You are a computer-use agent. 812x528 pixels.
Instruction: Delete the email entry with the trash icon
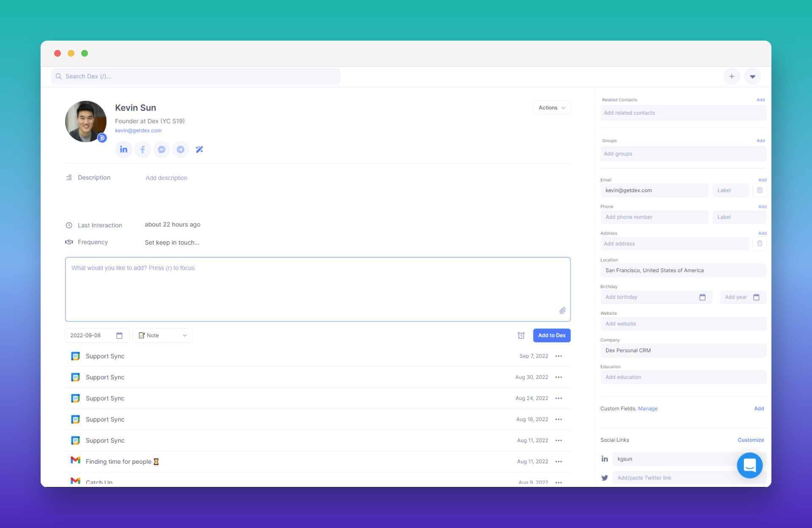pyautogui.click(x=760, y=190)
